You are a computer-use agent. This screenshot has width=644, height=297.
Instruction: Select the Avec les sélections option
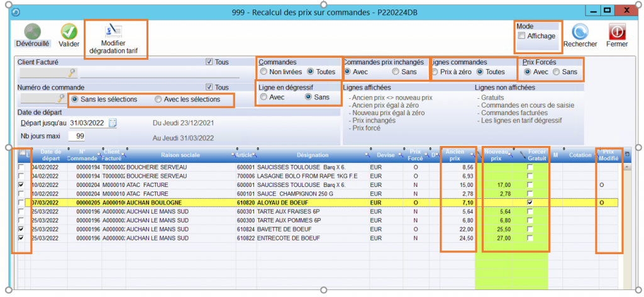point(158,99)
